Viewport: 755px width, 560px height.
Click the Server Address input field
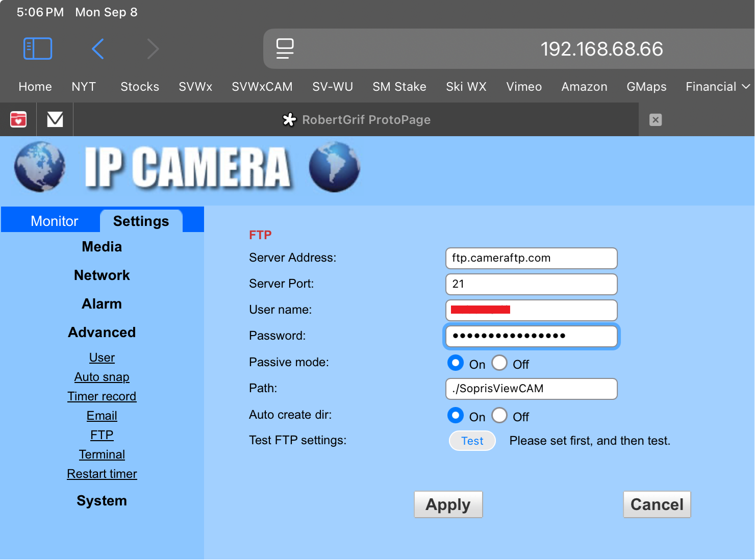[531, 258]
